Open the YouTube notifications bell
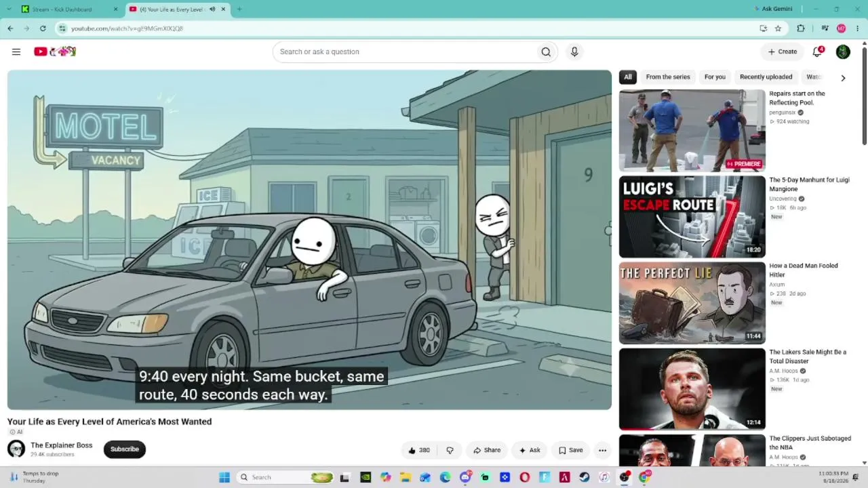 818,52
